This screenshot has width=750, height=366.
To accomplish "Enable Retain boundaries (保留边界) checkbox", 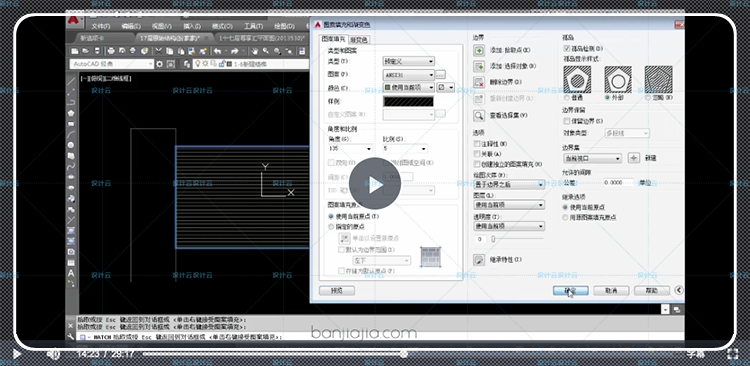I will 567,121.
